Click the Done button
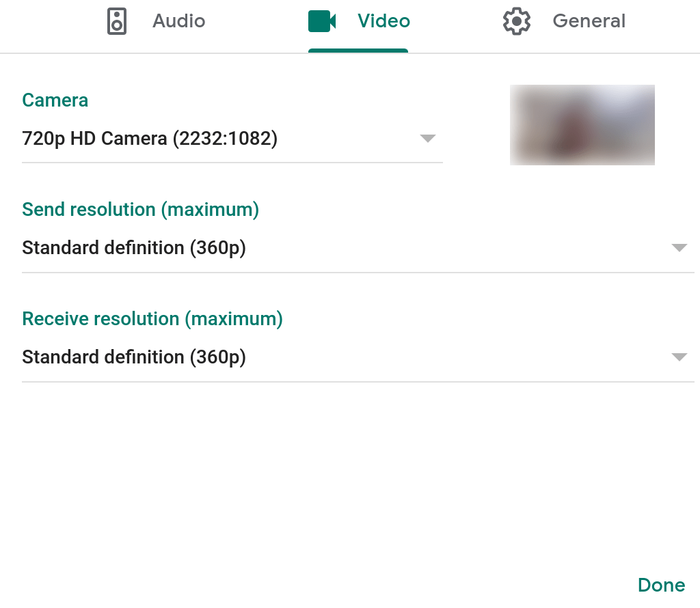This screenshot has height=608, width=700. [x=660, y=585]
